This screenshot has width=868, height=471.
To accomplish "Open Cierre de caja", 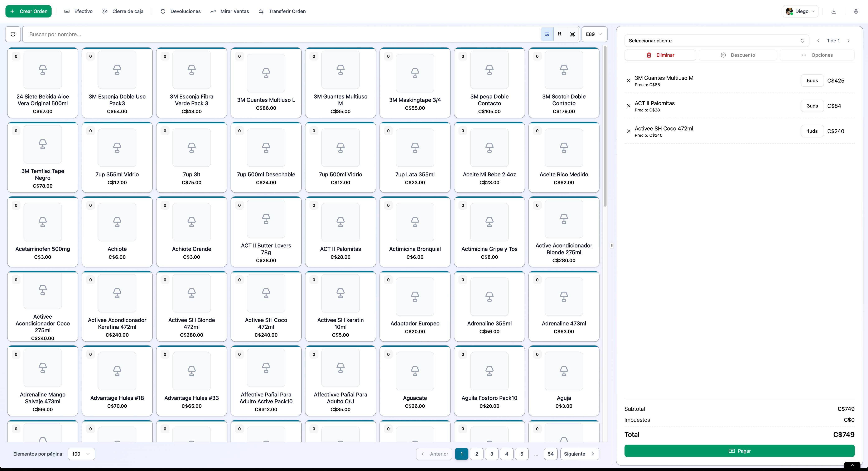I will (x=123, y=11).
